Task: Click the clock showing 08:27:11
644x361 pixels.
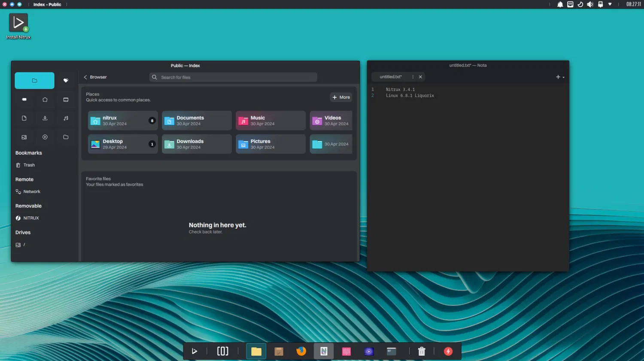Action: pos(633,4)
